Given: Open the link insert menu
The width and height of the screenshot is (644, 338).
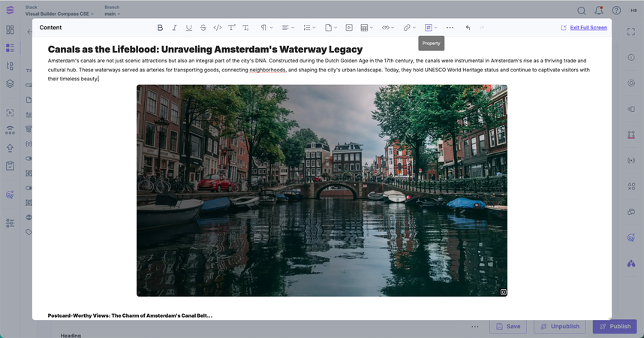Looking at the screenshot, I should (409, 28).
